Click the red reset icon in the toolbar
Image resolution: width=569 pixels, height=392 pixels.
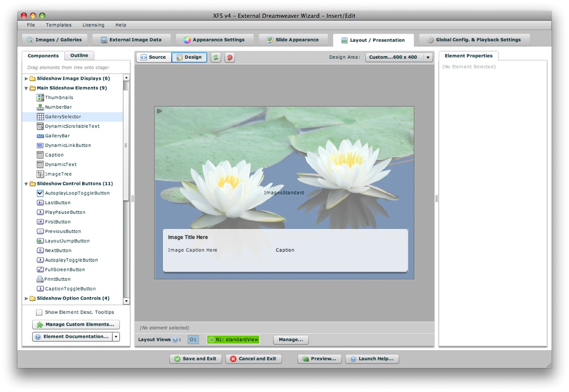[230, 58]
